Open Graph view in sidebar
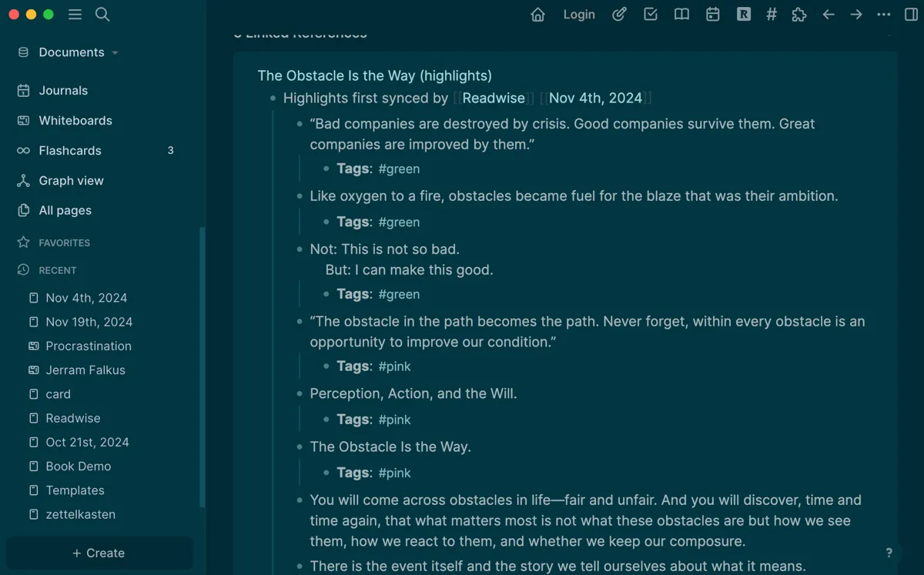 [71, 181]
